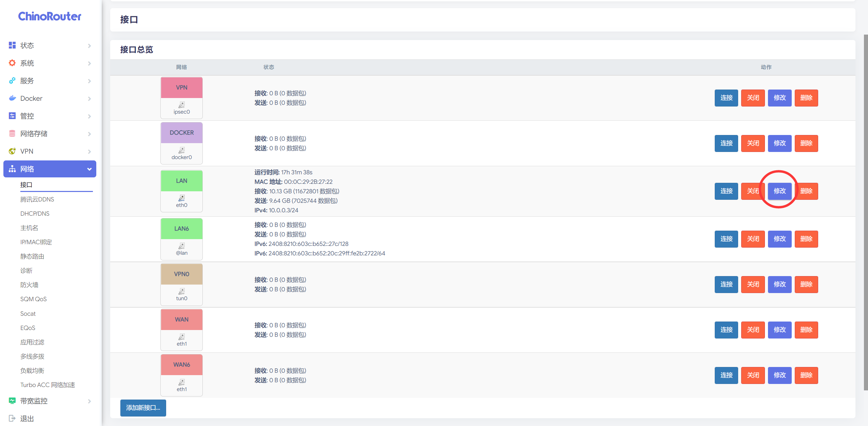Open the IP/MAC绑定 submenu item
Image resolution: width=868 pixels, height=426 pixels.
pos(36,242)
